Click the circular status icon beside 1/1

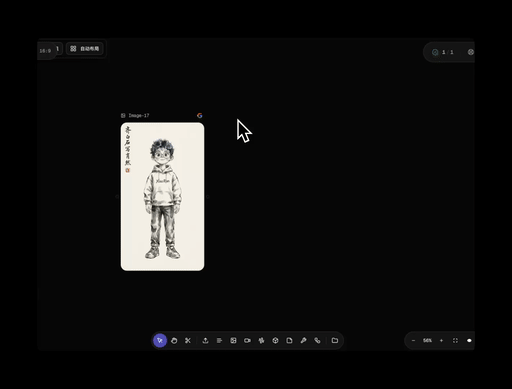(435, 52)
